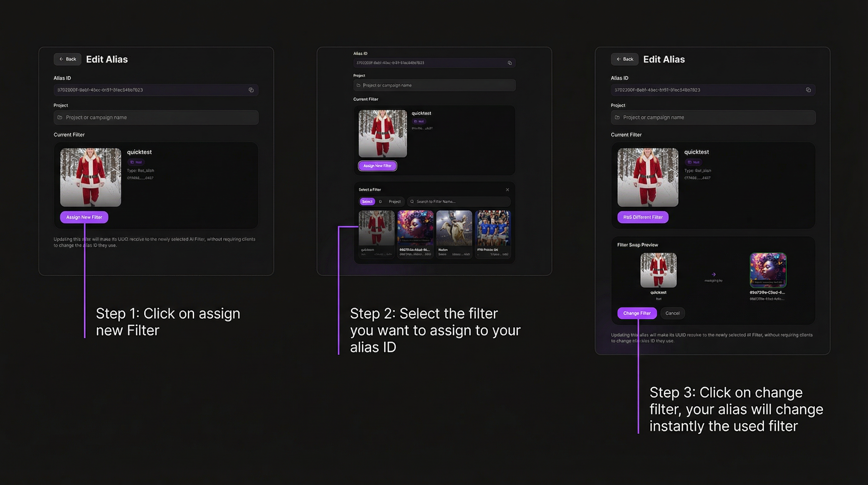Switch to Project tab in filter picker
Screen dimensions: 868x485
click(395, 201)
